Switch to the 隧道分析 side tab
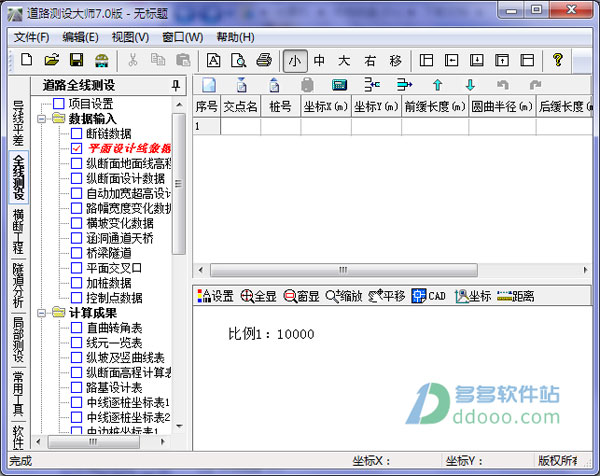Image resolution: width=600 pixels, height=476 pixels. pyautogui.click(x=18, y=285)
